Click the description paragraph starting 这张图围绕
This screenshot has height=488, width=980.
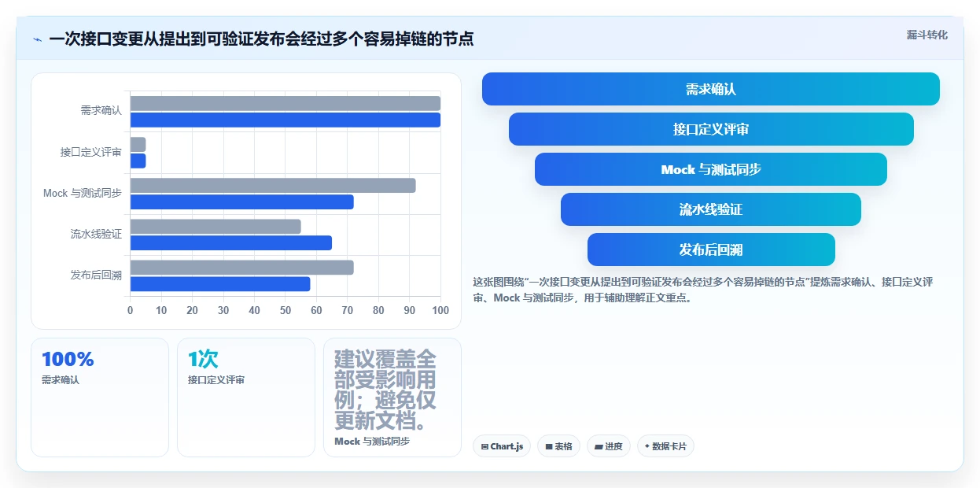[x=703, y=290]
